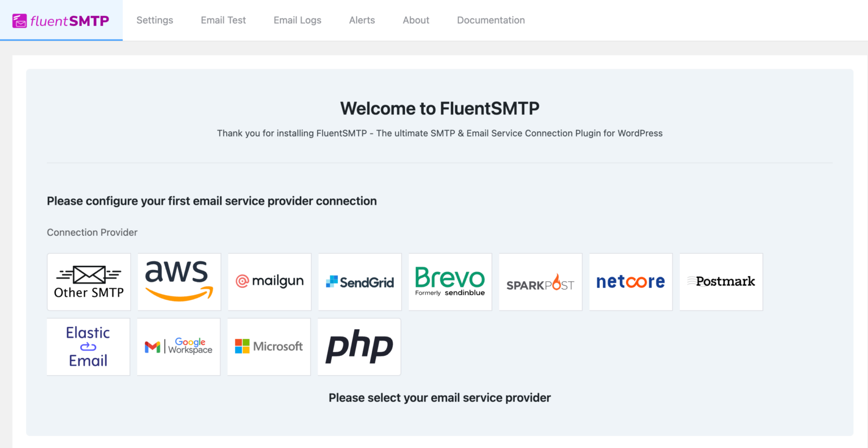Select the SparkPost provider

click(540, 282)
